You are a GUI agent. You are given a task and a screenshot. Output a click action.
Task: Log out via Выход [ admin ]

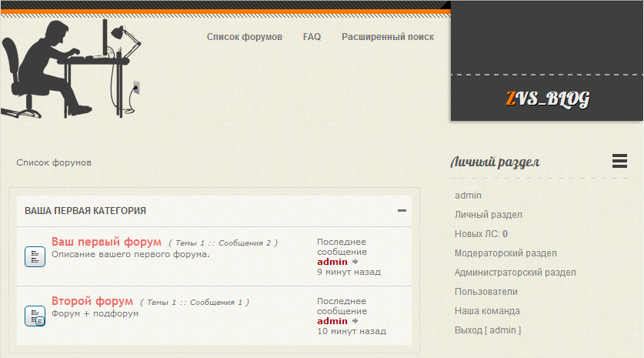[488, 330]
